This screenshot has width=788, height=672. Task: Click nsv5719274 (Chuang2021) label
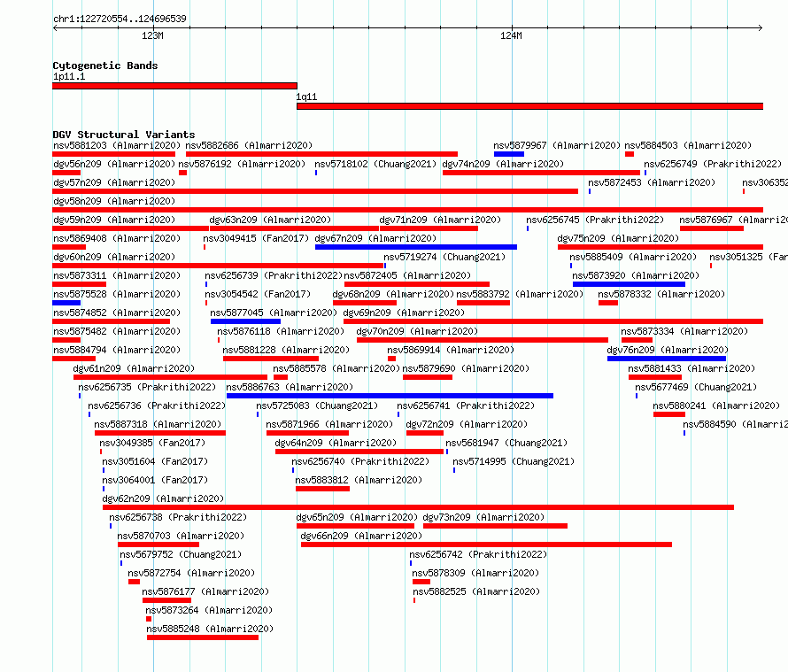click(x=444, y=257)
